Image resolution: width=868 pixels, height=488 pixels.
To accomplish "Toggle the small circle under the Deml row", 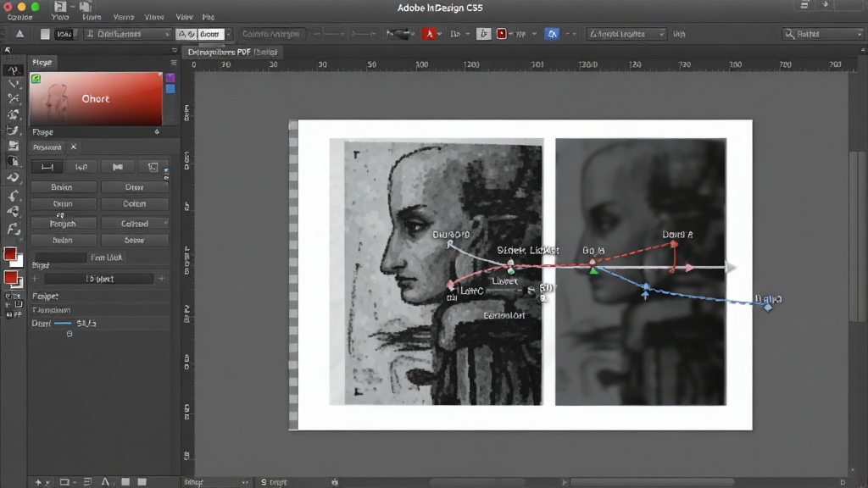I will pos(70,334).
